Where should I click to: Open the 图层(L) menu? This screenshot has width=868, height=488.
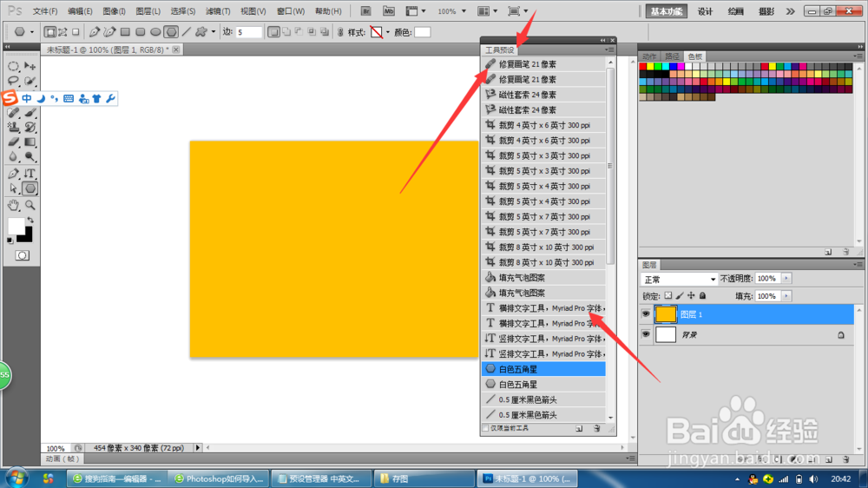[148, 11]
